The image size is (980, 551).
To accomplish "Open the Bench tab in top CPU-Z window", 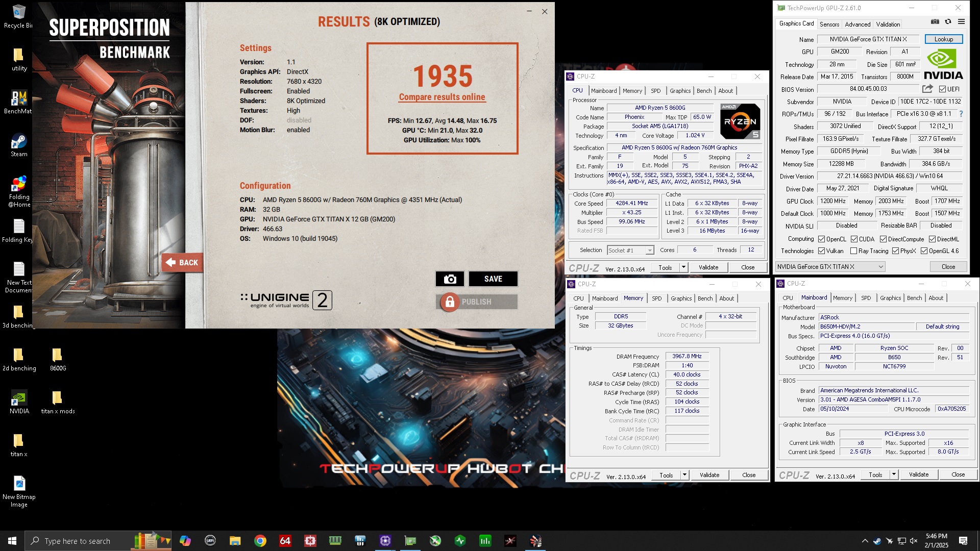I will point(704,91).
